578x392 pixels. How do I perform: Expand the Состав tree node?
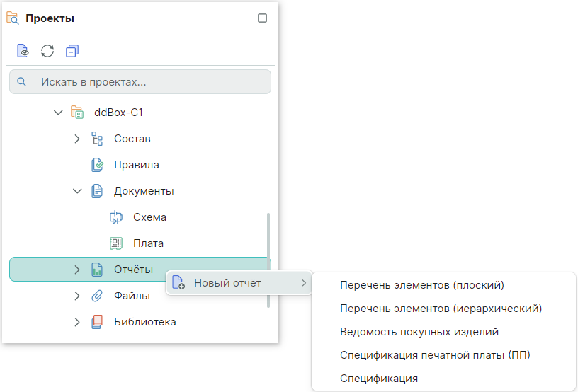(77, 139)
